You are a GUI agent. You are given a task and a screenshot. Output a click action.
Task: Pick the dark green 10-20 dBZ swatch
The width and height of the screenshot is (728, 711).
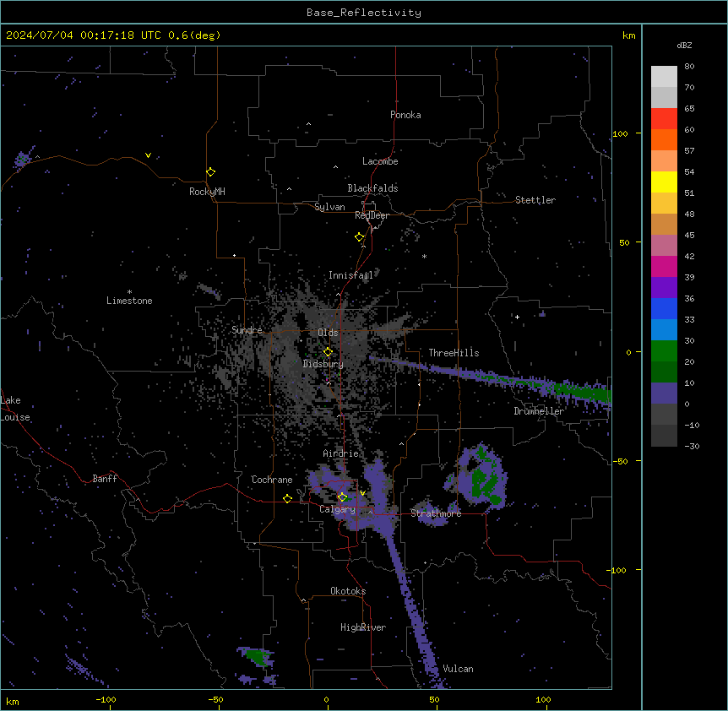pos(664,372)
